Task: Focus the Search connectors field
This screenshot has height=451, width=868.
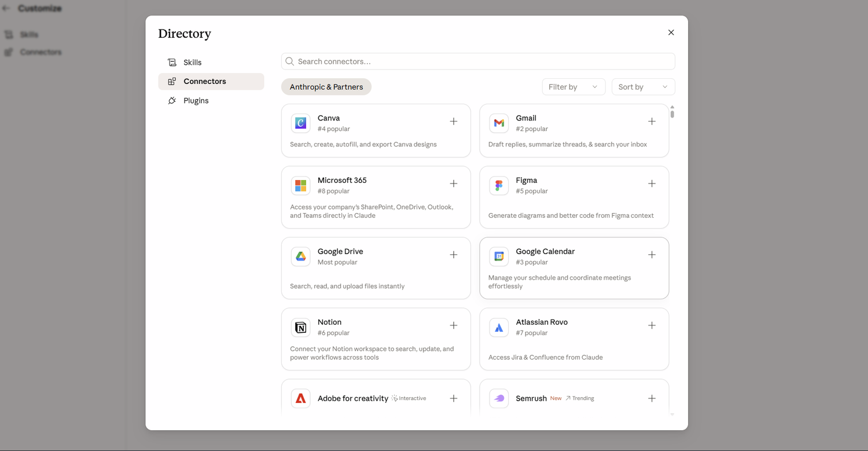Action: (478, 61)
